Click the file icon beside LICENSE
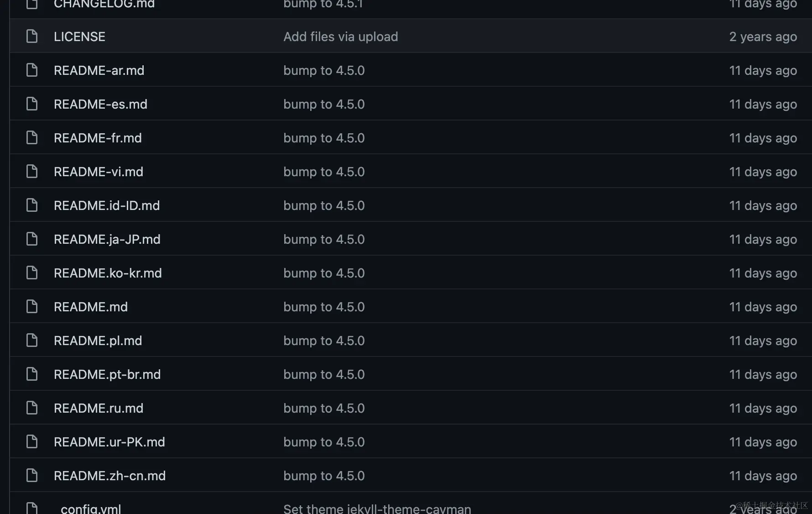This screenshot has width=812, height=514. tap(32, 36)
